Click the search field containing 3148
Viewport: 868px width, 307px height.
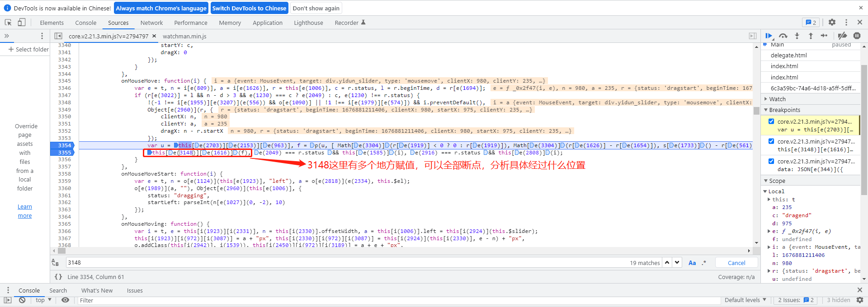click(x=344, y=263)
